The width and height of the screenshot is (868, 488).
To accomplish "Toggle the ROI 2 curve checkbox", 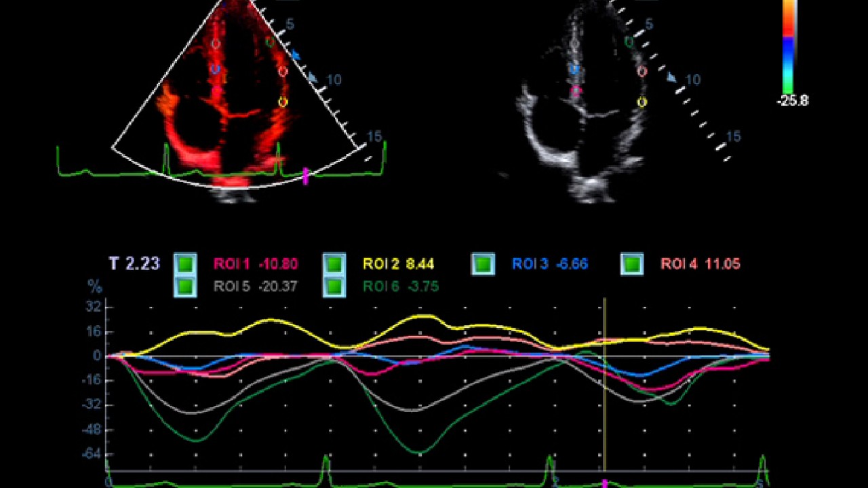I will click(x=334, y=264).
